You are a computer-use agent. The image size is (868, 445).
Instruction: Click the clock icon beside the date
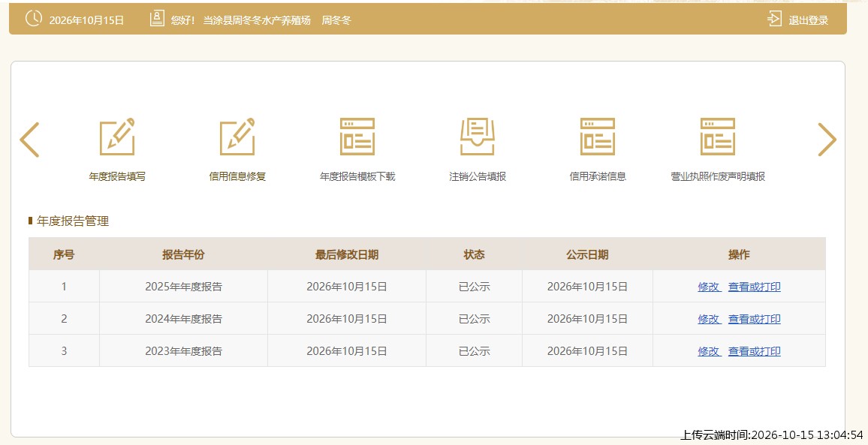[33, 18]
